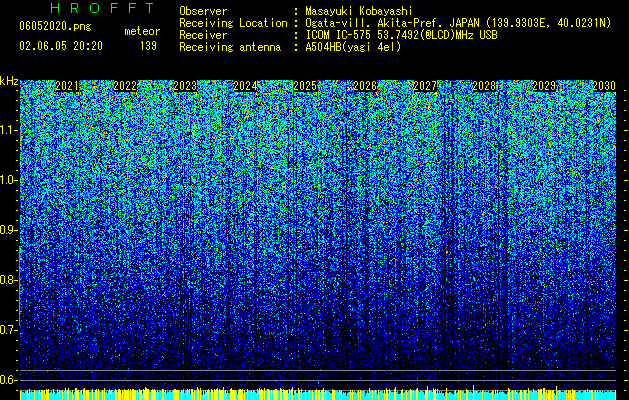Select the A504HB(yagi 4el) antenna text

coord(353,47)
